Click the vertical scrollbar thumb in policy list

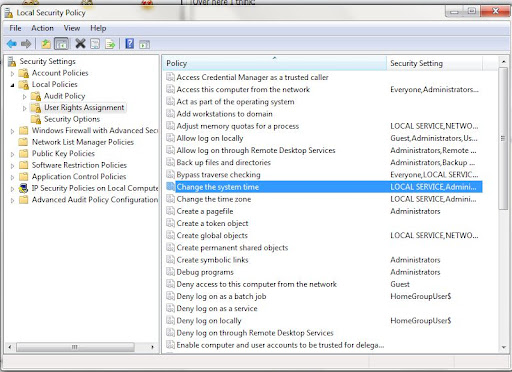(503, 138)
